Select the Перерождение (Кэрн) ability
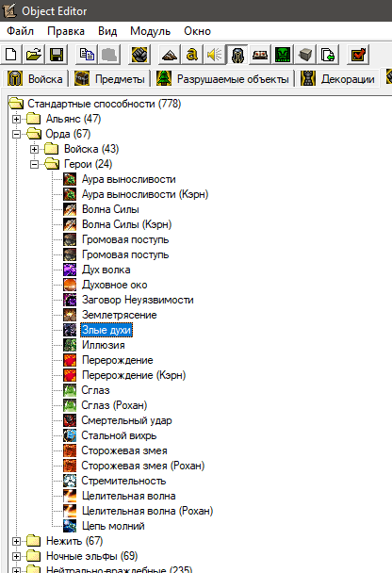Viewport: 392px width, 573px height. (134, 375)
